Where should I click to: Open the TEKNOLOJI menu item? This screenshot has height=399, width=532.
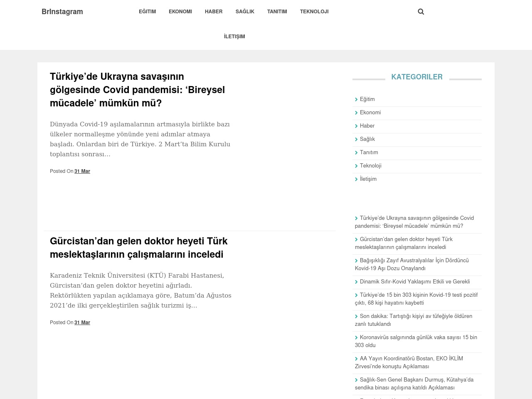pyautogui.click(x=314, y=12)
